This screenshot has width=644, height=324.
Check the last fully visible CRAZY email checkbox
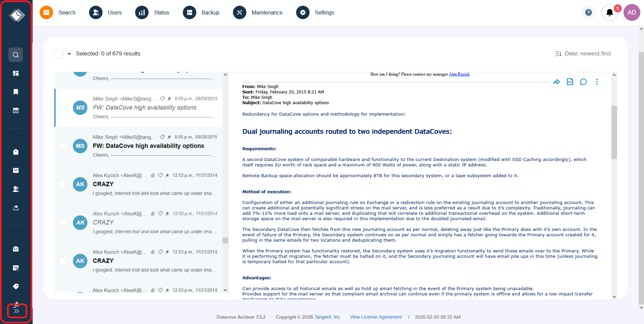pyautogui.click(x=63, y=261)
